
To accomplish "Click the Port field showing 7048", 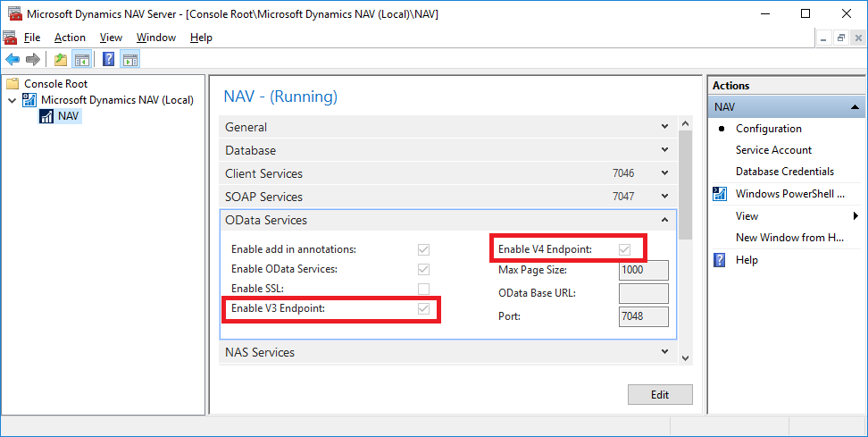I will pos(643,317).
